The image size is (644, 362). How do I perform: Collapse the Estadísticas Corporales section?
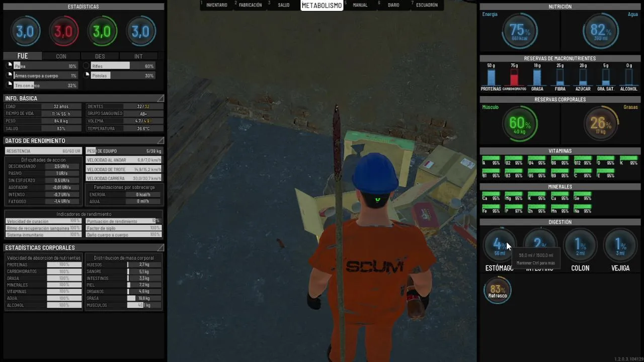(160, 248)
